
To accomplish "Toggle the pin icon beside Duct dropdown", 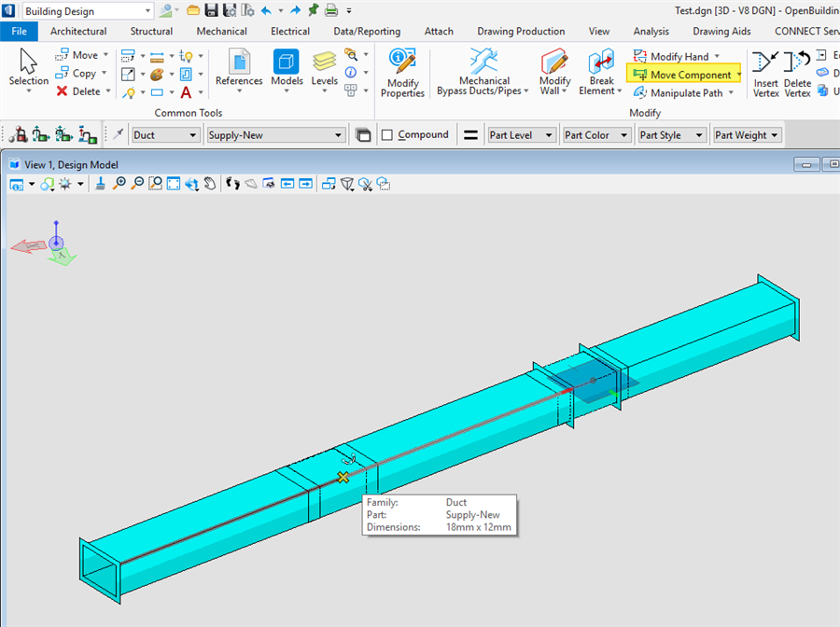I will [119, 134].
